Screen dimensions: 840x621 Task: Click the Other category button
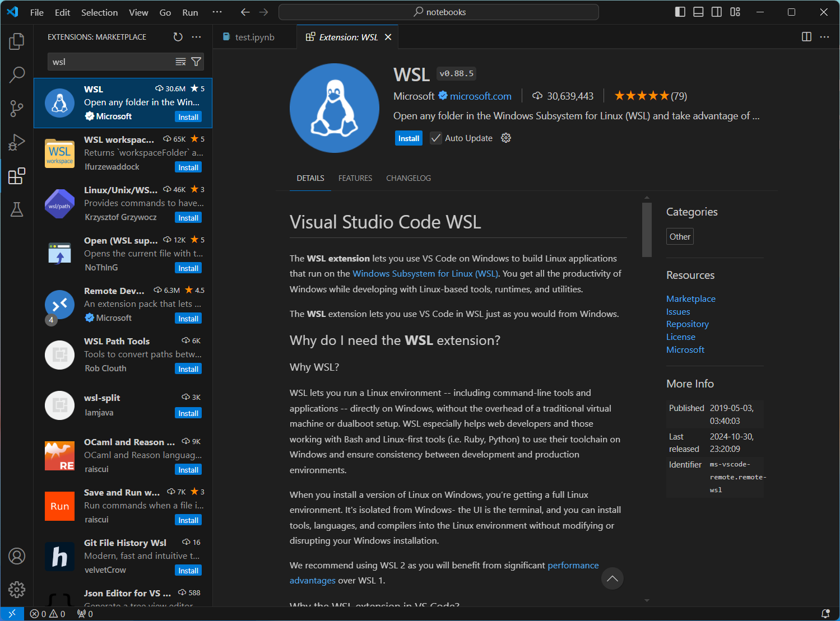tap(680, 237)
